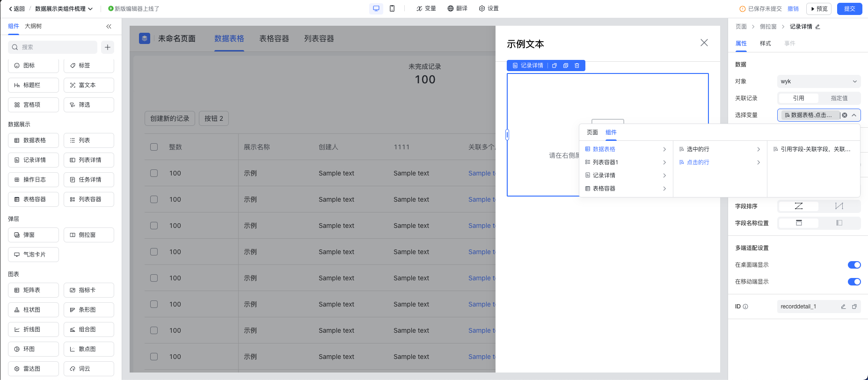Open 侧拉窗 breadcrumb in properties panel
Viewport: 868px width, 380px height.
[x=768, y=27]
